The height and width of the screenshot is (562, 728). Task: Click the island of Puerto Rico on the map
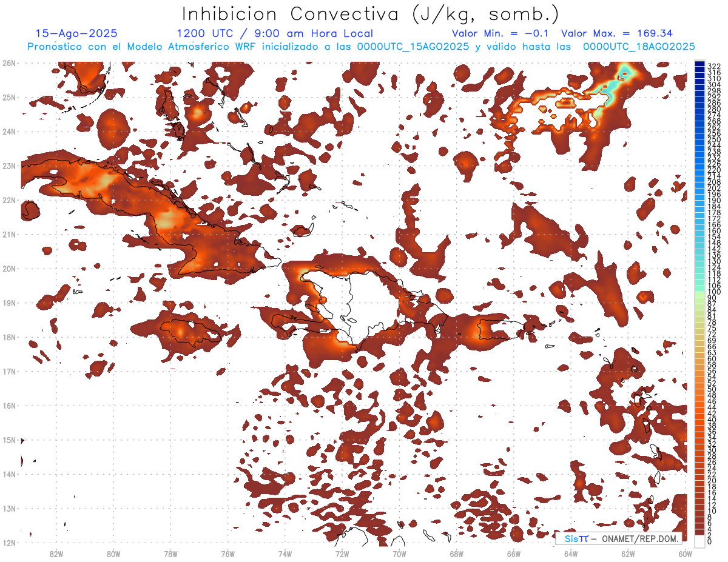pos(500,330)
